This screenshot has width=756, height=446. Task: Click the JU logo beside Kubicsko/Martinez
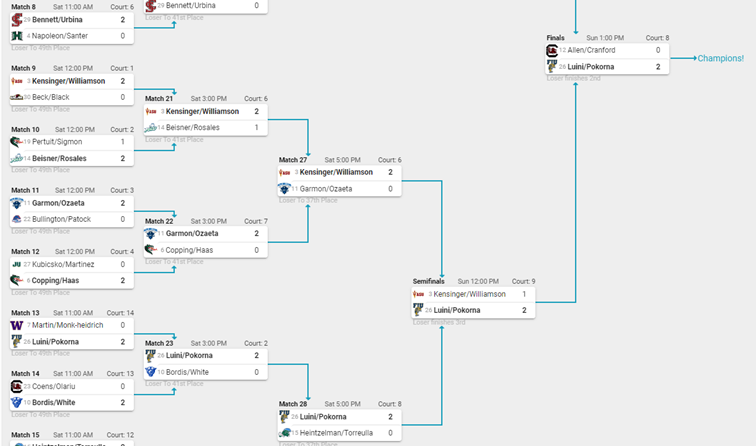pyautogui.click(x=16, y=264)
